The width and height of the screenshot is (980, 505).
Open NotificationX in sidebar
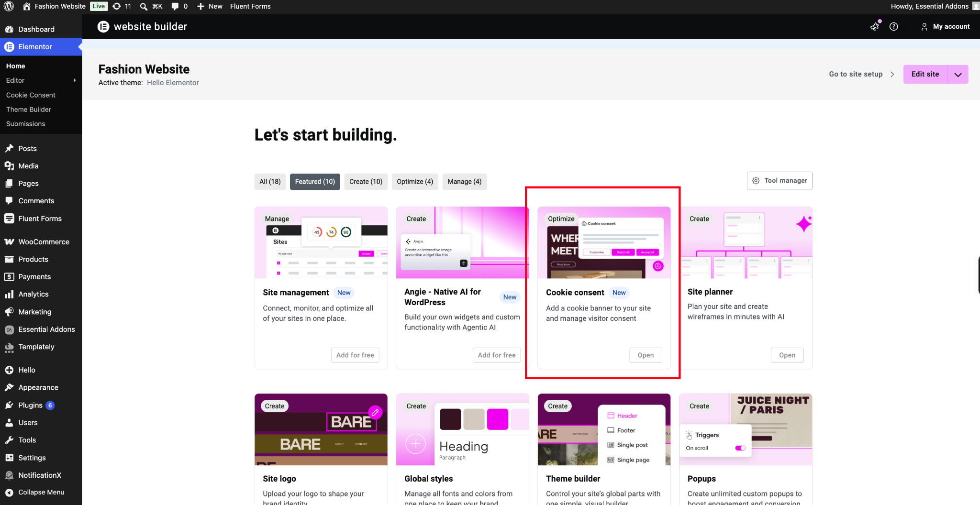point(41,475)
